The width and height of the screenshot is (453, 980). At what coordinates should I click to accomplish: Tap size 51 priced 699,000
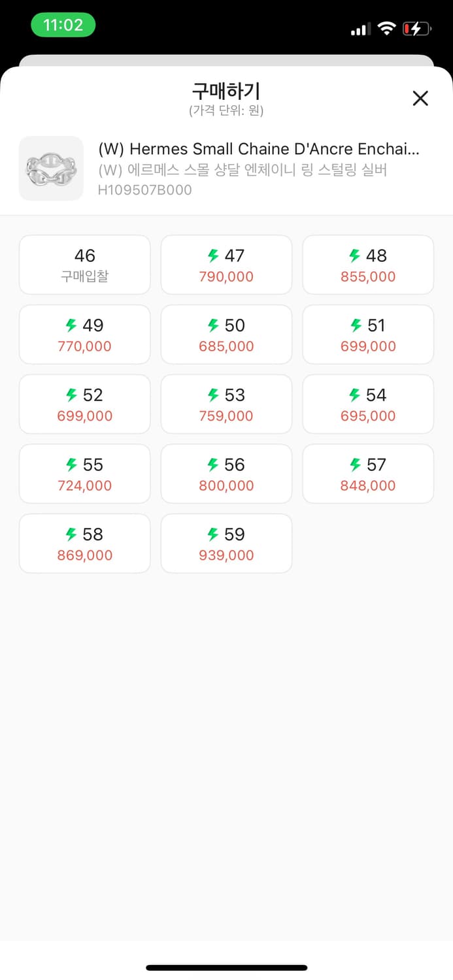click(x=368, y=335)
